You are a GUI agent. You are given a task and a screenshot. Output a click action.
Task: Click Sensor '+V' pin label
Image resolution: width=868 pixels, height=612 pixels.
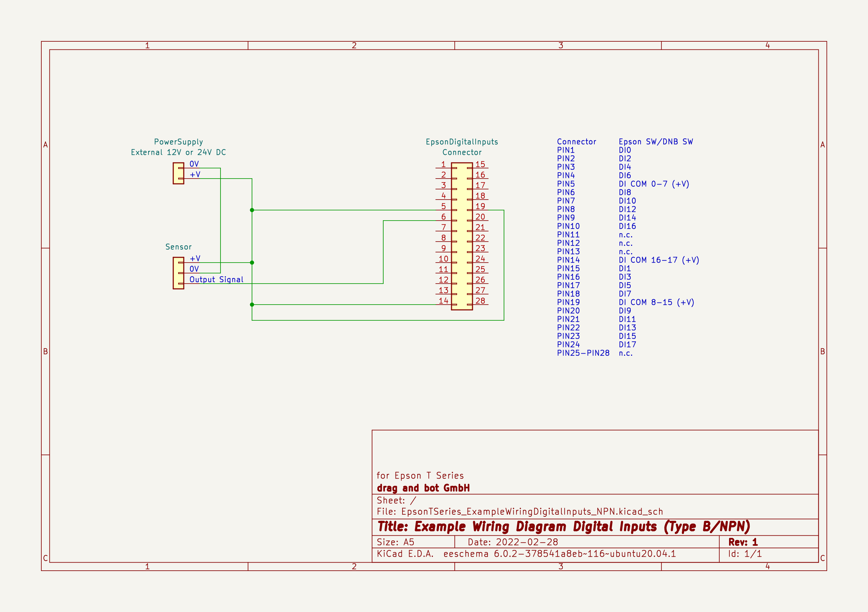point(195,258)
